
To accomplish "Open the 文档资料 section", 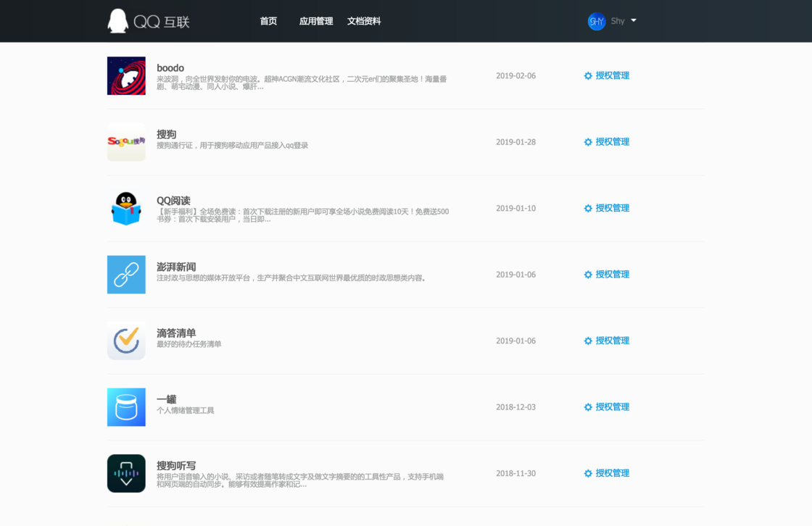I will pyautogui.click(x=362, y=21).
